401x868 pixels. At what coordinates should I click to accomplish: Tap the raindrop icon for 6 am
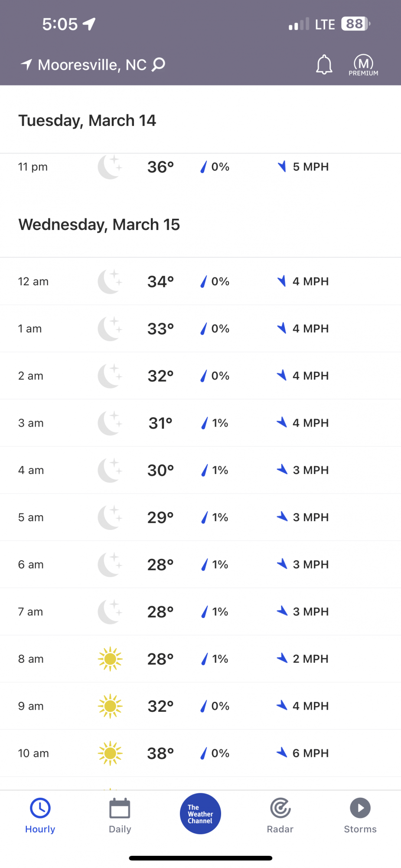[204, 564]
